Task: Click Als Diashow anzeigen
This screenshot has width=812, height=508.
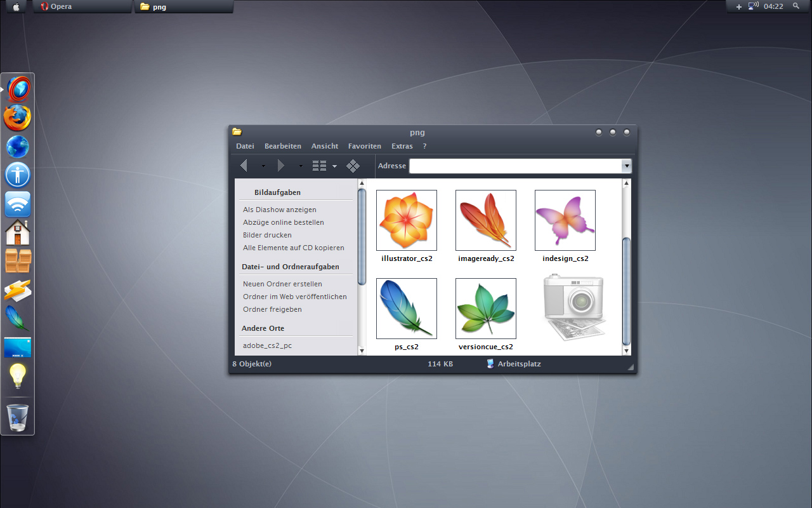Action: (x=280, y=210)
